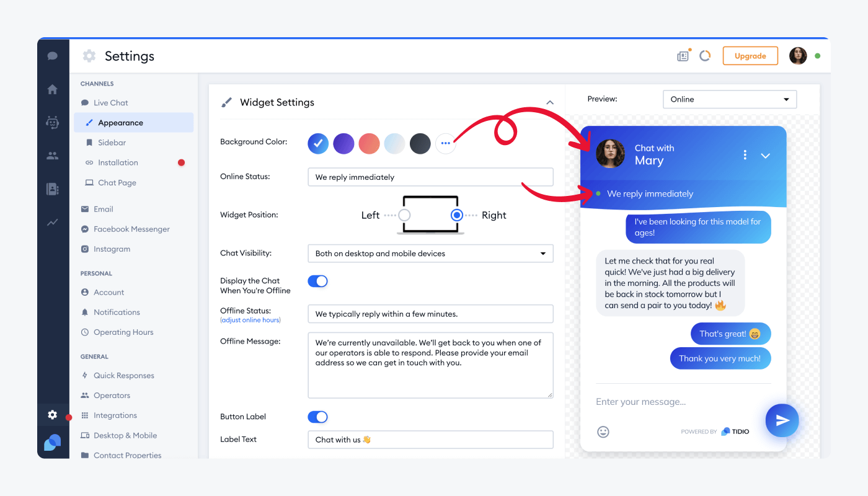Screen dimensions: 868x496
Task: Collapse the Widget Settings section
Action: [549, 102]
